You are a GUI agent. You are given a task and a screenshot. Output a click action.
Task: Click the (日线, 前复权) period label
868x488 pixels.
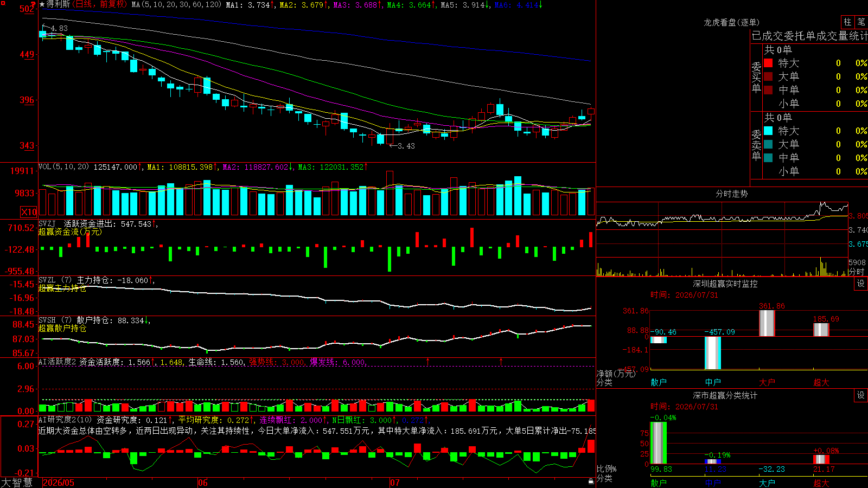(100, 4)
